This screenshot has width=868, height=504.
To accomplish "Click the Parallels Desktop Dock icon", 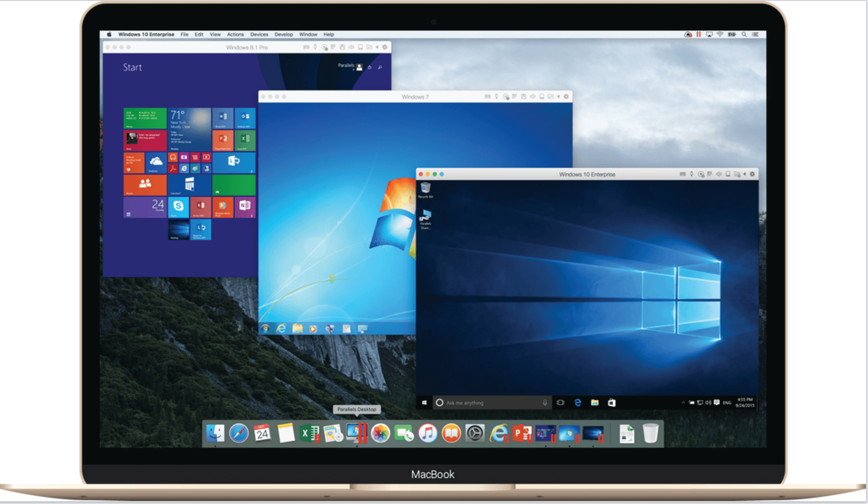I will pyautogui.click(x=356, y=433).
